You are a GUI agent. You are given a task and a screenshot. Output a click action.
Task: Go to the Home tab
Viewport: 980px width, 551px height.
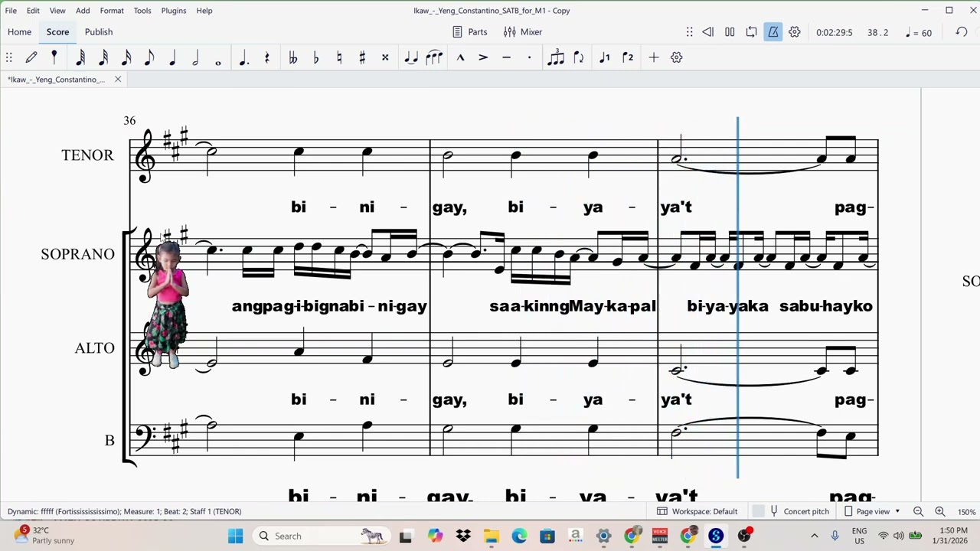coord(20,32)
